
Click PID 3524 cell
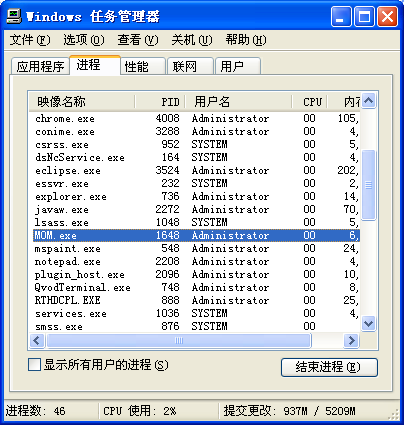click(167, 170)
